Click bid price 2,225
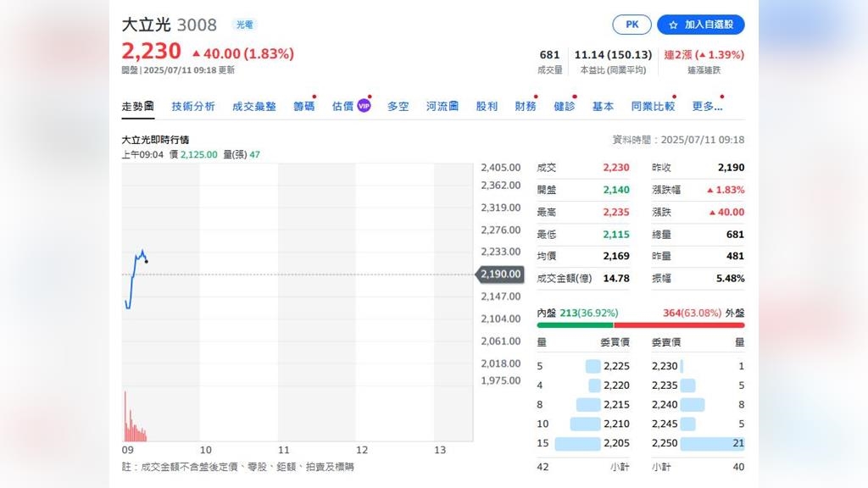Image resolution: width=868 pixels, height=488 pixels. (x=616, y=366)
